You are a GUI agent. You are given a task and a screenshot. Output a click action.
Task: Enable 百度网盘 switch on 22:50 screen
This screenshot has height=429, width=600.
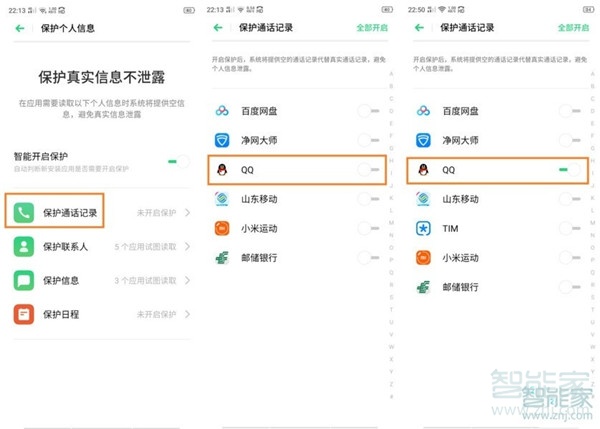pyautogui.click(x=570, y=111)
